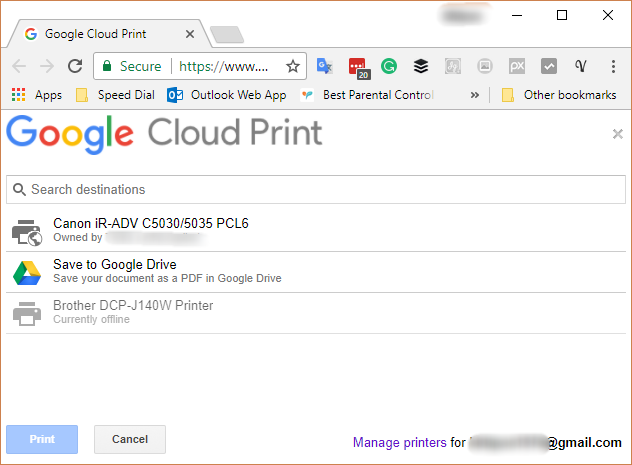This screenshot has width=632, height=465.
Task: Click the red extension icon with 20 badge
Action: pyautogui.click(x=357, y=67)
